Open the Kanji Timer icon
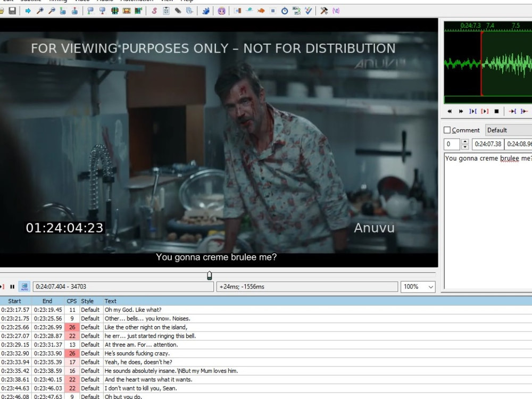 pos(296,11)
